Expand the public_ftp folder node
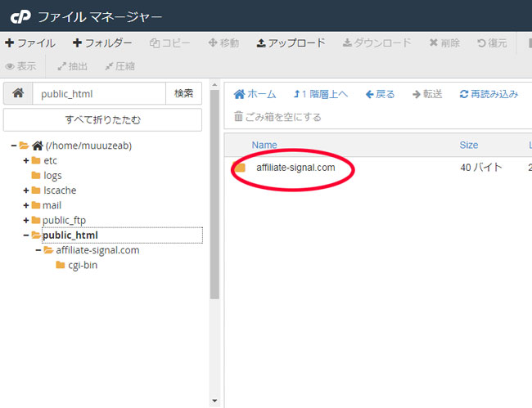This screenshot has width=532, height=408. point(26,220)
